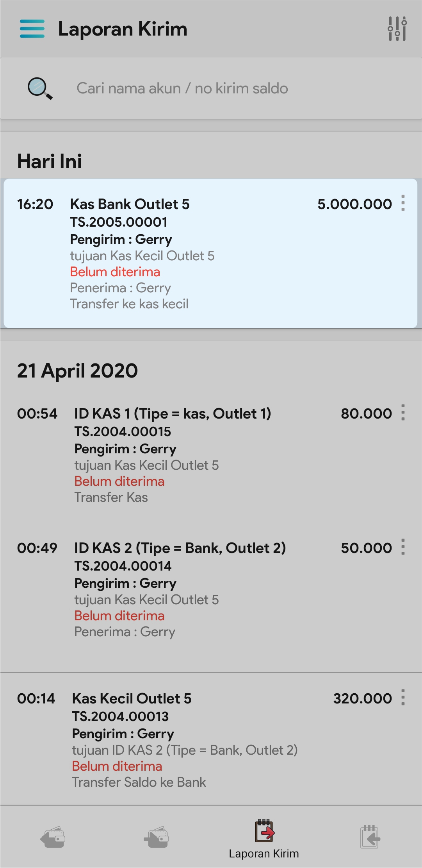Tap Belum diterima status for TS.2005.00001

115,272
